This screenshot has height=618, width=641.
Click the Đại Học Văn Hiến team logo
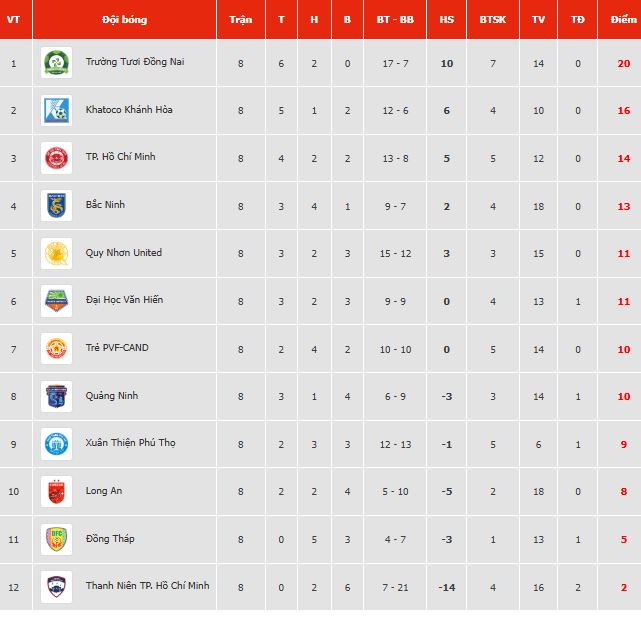[56, 300]
